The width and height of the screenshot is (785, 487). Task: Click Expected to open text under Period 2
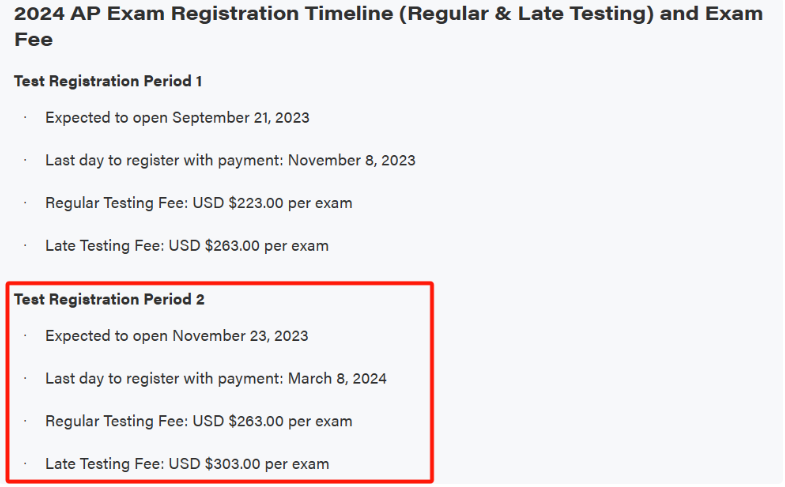(x=106, y=336)
